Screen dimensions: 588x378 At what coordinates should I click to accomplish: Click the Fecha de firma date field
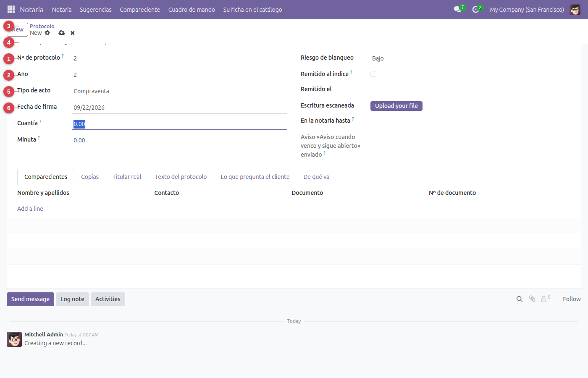pyautogui.click(x=179, y=108)
